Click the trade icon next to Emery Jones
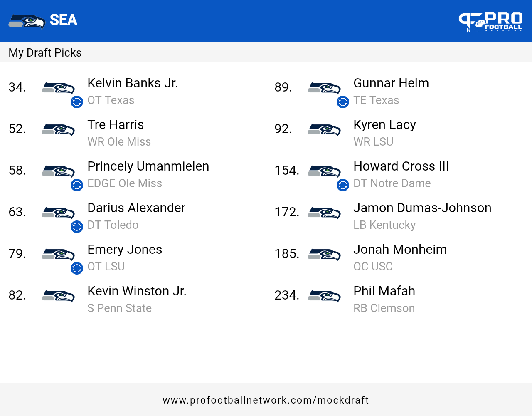532x416 pixels. click(x=77, y=268)
